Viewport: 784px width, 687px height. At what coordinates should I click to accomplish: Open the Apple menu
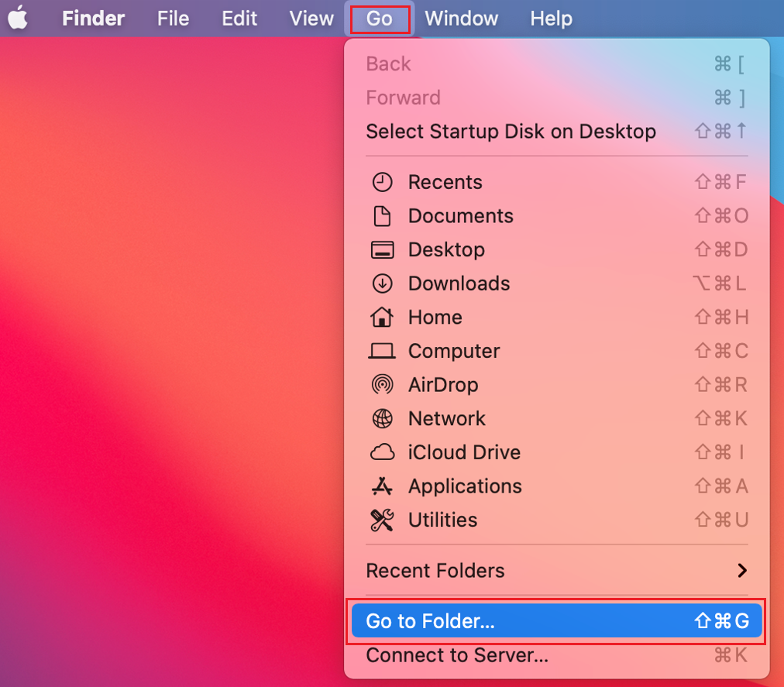(19, 18)
